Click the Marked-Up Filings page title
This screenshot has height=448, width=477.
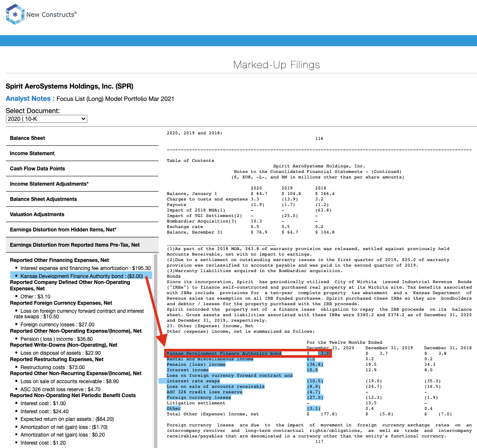[x=276, y=65]
